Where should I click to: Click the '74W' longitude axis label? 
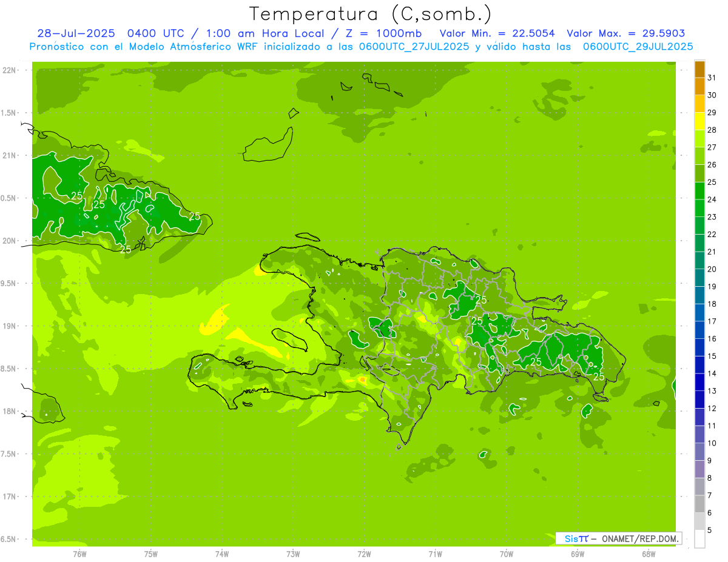222,554
